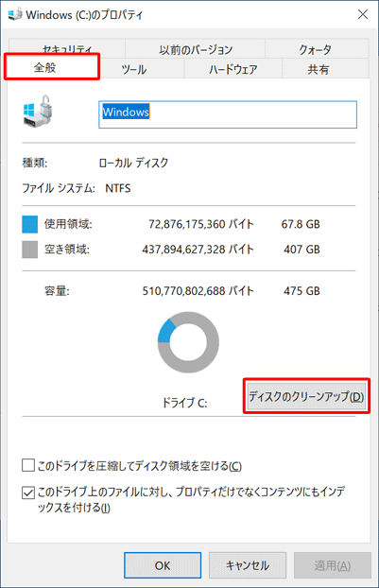Open the クォータ tab
Screen dimensions: 379x588
(x=317, y=49)
